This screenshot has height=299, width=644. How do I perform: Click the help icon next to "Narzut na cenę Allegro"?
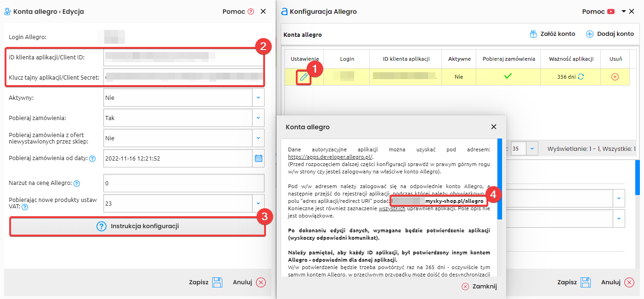tap(76, 183)
